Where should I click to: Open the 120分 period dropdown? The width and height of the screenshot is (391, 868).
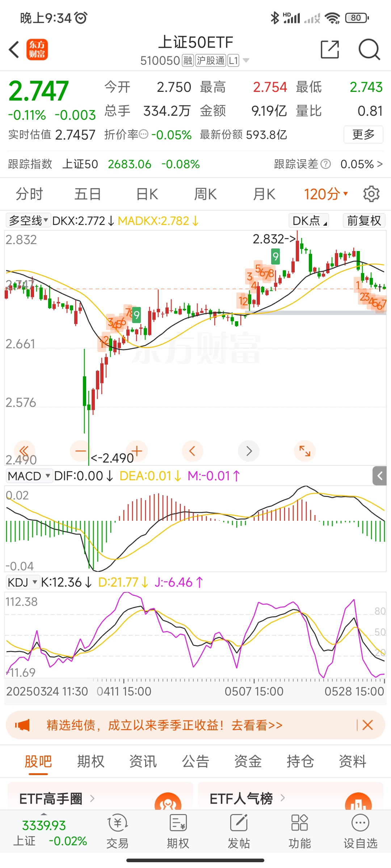click(x=326, y=194)
